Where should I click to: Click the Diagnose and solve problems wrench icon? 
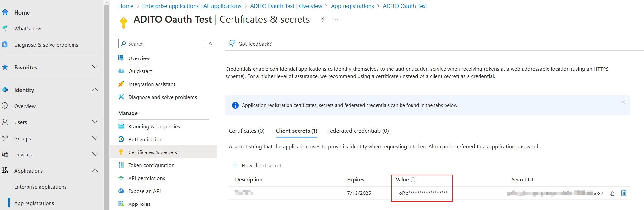coord(121,97)
